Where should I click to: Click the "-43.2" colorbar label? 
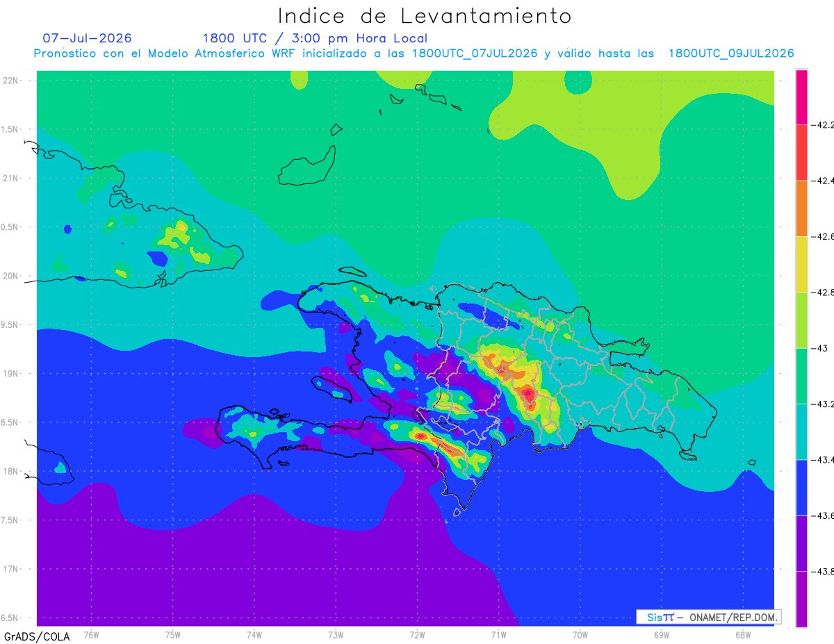tap(824, 404)
